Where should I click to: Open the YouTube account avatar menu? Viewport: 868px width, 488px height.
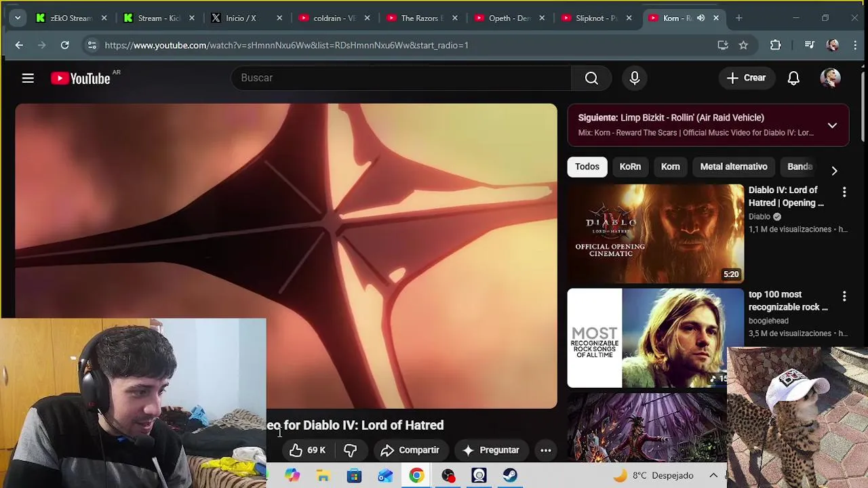pos(830,78)
